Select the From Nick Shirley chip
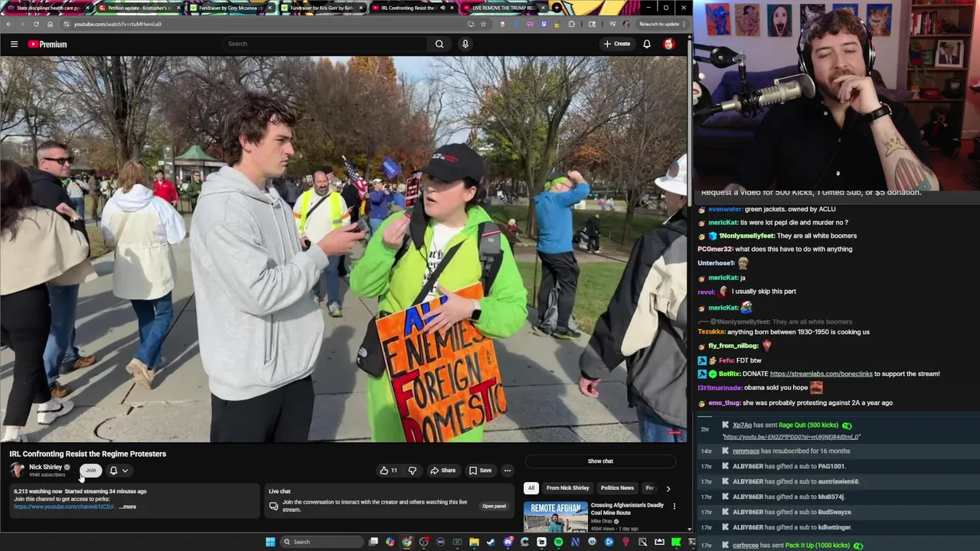Screen dimensions: 980x551 (x=567, y=487)
